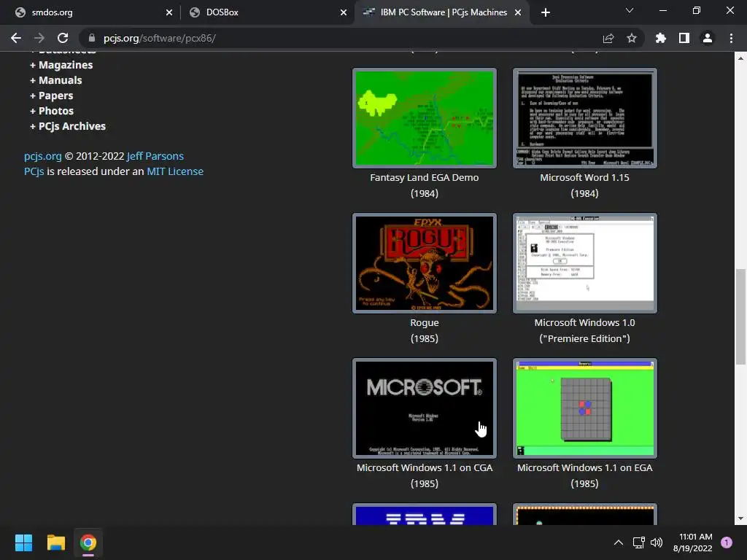Open the tab search dropdown
This screenshot has height=560, width=747.
click(630, 10)
